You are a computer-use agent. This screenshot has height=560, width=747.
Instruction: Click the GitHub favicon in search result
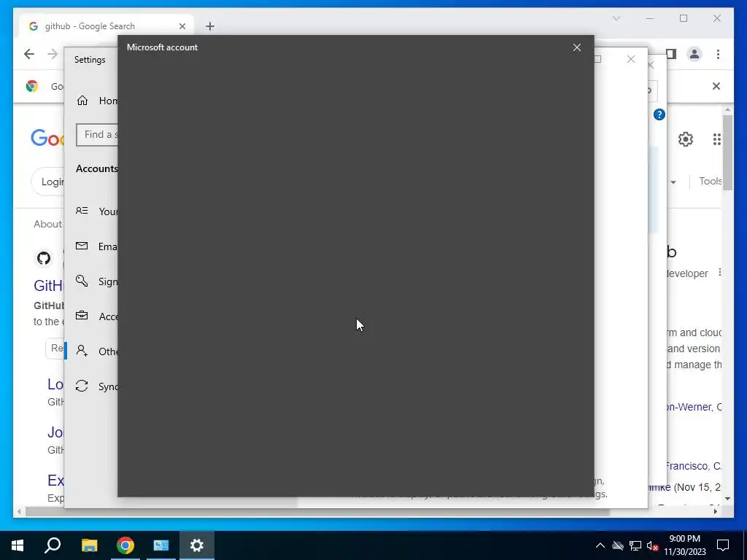pyautogui.click(x=44, y=258)
